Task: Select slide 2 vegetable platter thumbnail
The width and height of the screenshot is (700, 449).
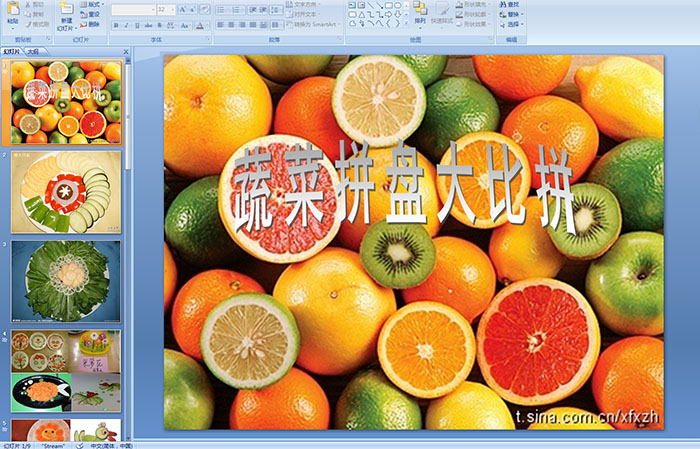Action: [66, 192]
